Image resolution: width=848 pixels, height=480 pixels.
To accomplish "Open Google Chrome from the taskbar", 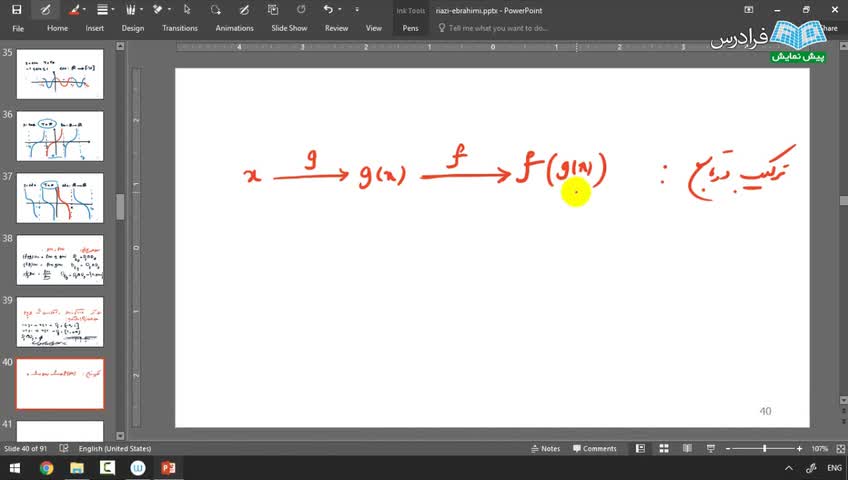I will pyautogui.click(x=47, y=468).
